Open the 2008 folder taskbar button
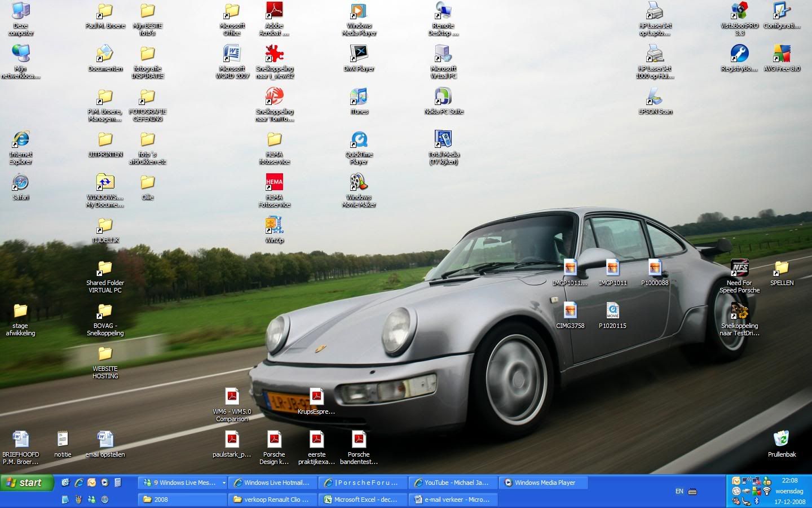 (x=182, y=499)
